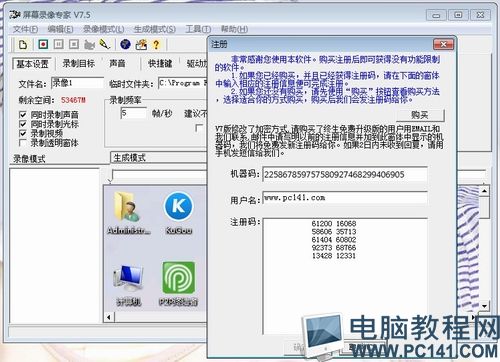Click the yellow question mark help icon

(156, 44)
